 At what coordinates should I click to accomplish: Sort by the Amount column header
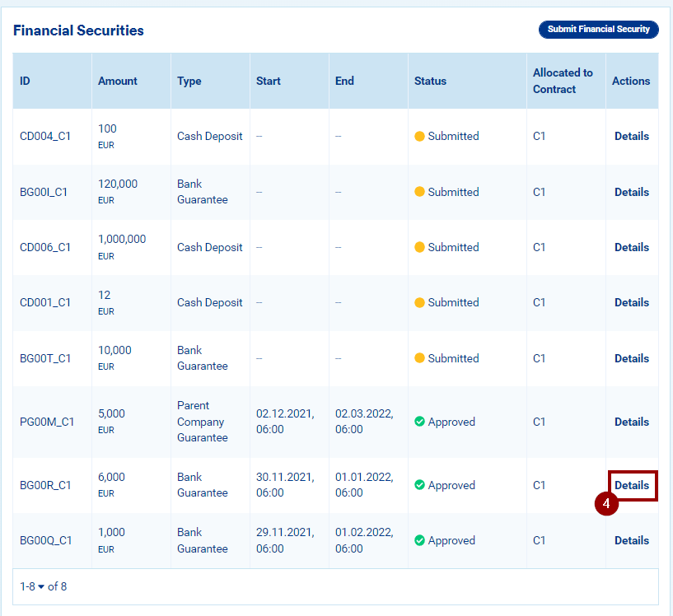(118, 81)
